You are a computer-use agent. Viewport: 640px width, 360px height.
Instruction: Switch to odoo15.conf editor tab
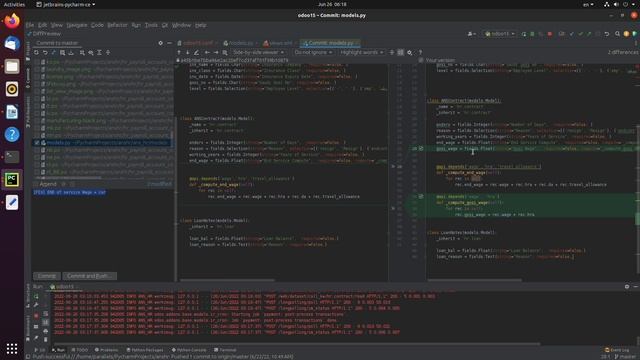tap(197, 43)
